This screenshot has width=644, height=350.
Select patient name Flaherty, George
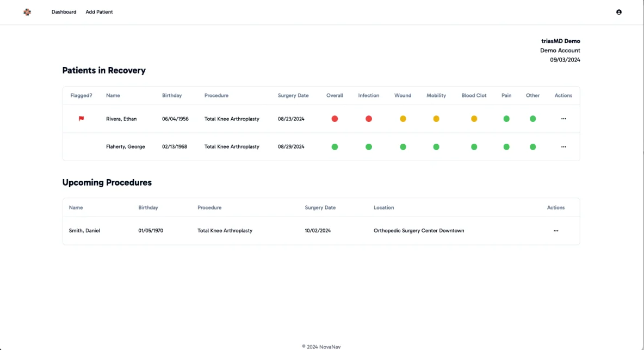pyautogui.click(x=125, y=147)
